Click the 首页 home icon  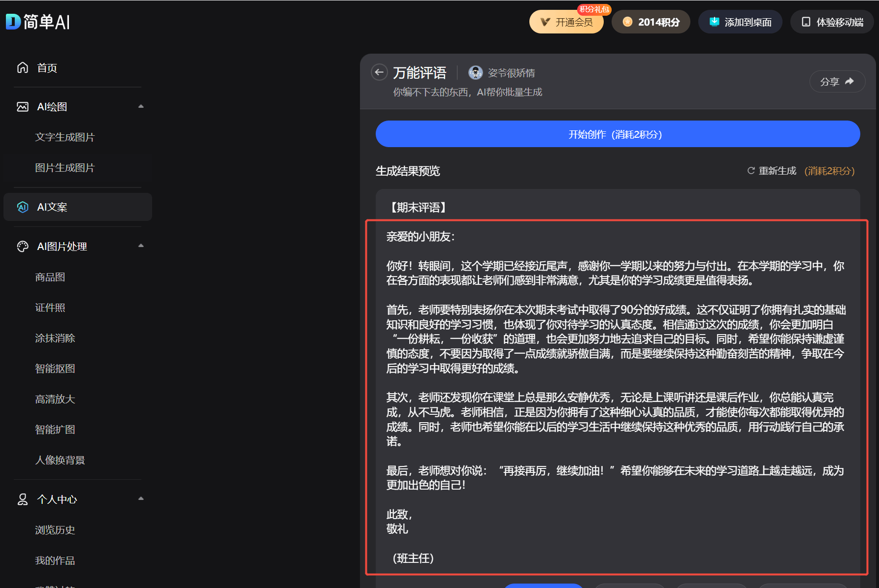(23, 67)
